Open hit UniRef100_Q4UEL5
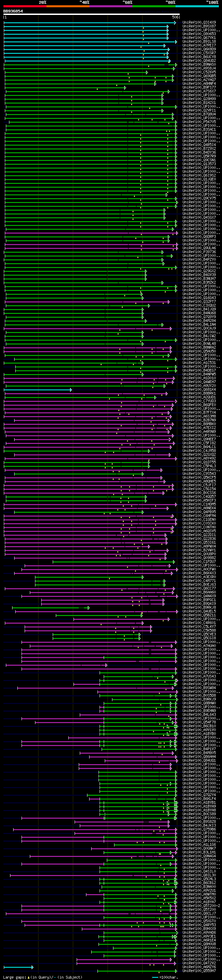Viewport: 222px width, 980px height. click(x=199, y=612)
